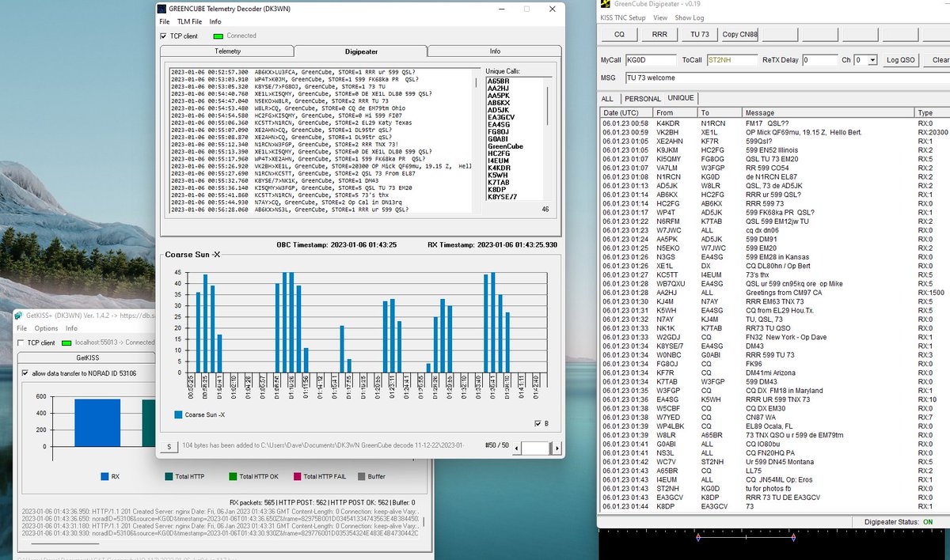Toggle TCP client checkbox in Telemetry Decoder
950x560 pixels.
coord(164,36)
